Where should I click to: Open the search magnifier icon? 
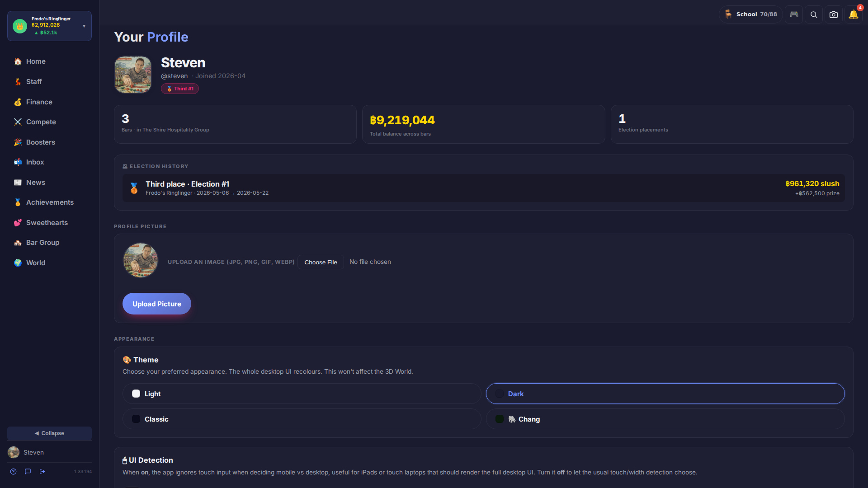[814, 14]
